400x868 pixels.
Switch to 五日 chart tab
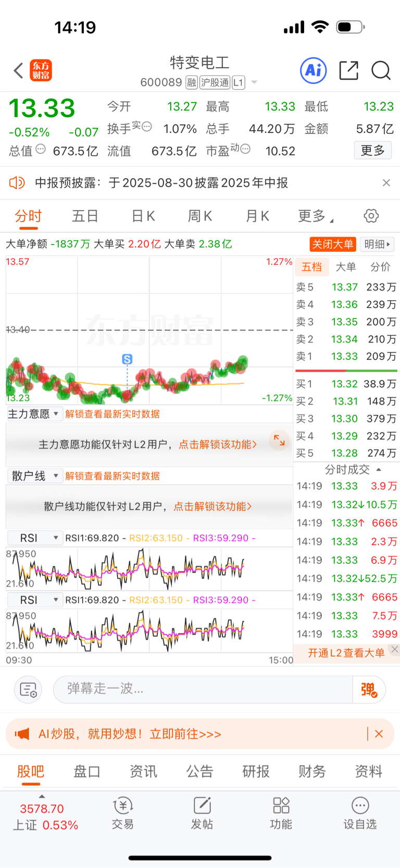[x=85, y=216]
